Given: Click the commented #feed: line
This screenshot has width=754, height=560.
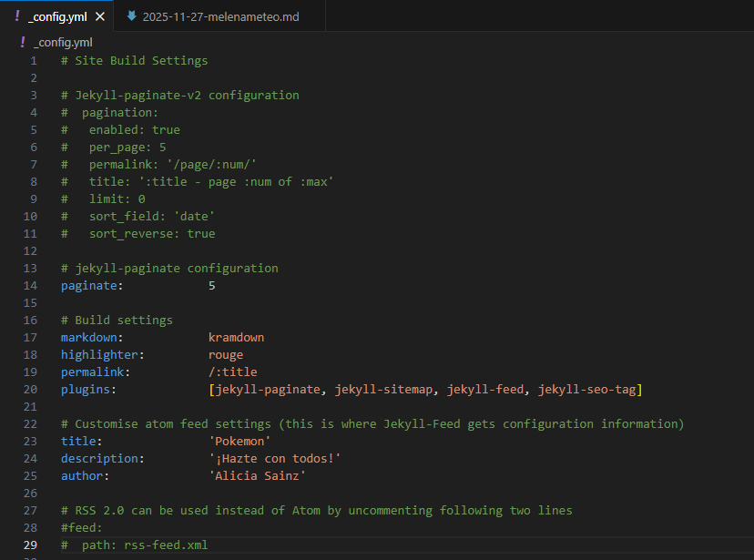Looking at the screenshot, I should tap(81, 527).
